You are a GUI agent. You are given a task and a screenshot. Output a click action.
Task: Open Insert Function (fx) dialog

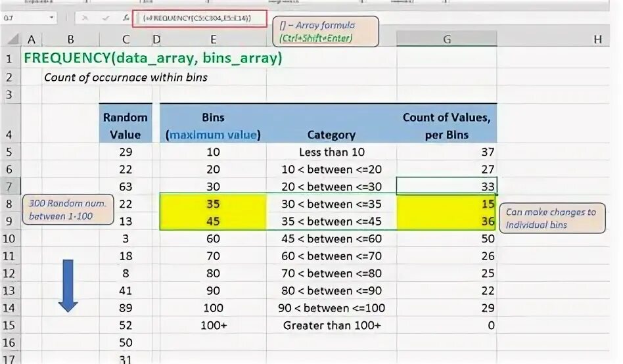pyautogui.click(x=126, y=18)
